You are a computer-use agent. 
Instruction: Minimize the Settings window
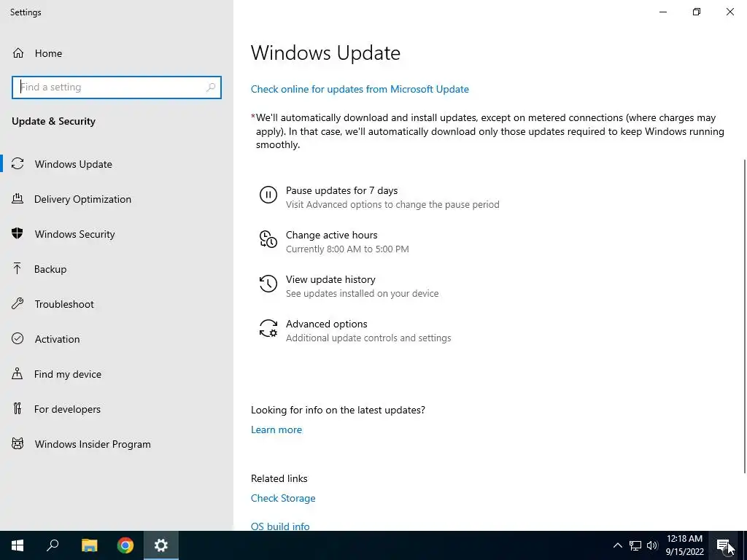(662, 12)
